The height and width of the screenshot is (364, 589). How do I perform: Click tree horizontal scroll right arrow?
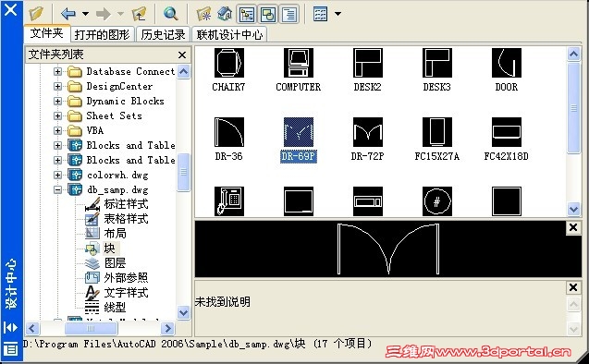167,328
